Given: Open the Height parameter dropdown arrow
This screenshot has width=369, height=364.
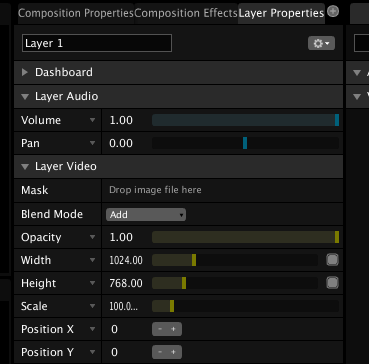Looking at the screenshot, I should pos(93,283).
